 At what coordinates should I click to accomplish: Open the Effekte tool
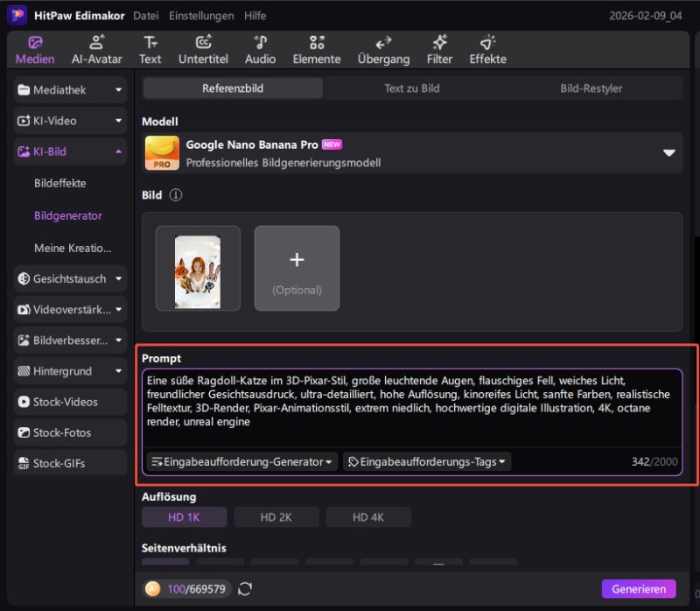coord(487,50)
